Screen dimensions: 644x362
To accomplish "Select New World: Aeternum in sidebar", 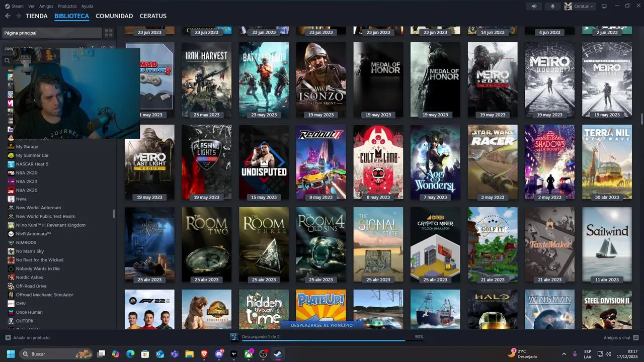I will [x=38, y=208].
